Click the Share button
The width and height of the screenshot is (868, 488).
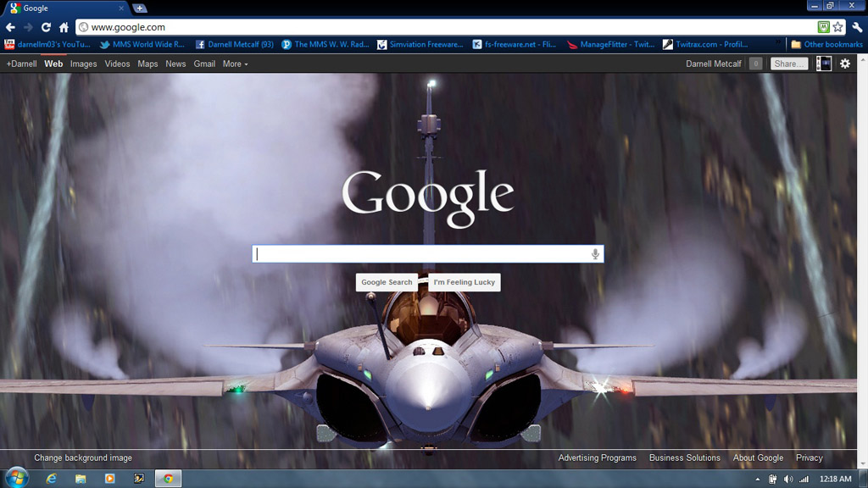(x=789, y=64)
